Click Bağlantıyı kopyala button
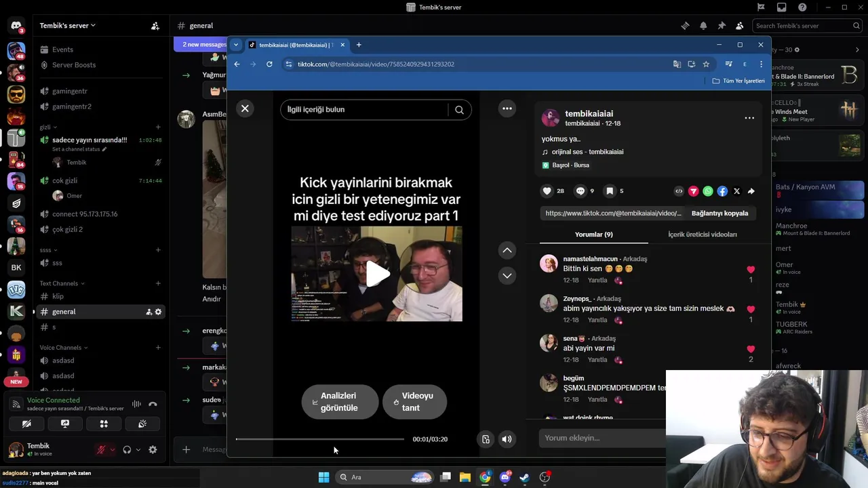868x488 pixels. (719, 213)
